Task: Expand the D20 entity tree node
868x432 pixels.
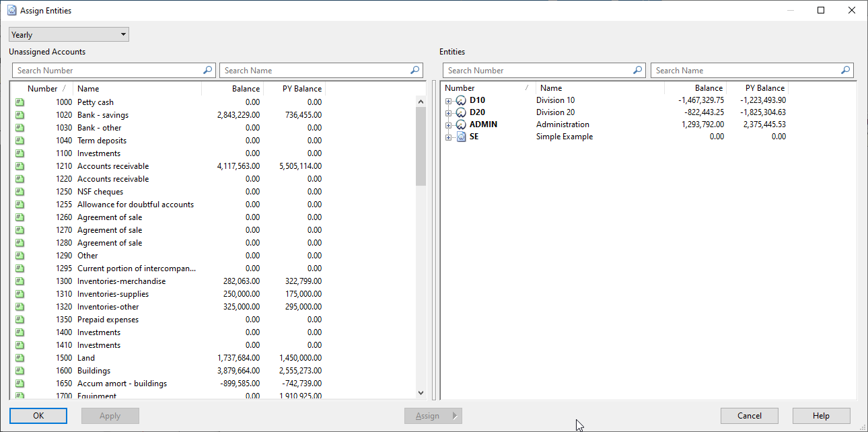Action: click(448, 112)
